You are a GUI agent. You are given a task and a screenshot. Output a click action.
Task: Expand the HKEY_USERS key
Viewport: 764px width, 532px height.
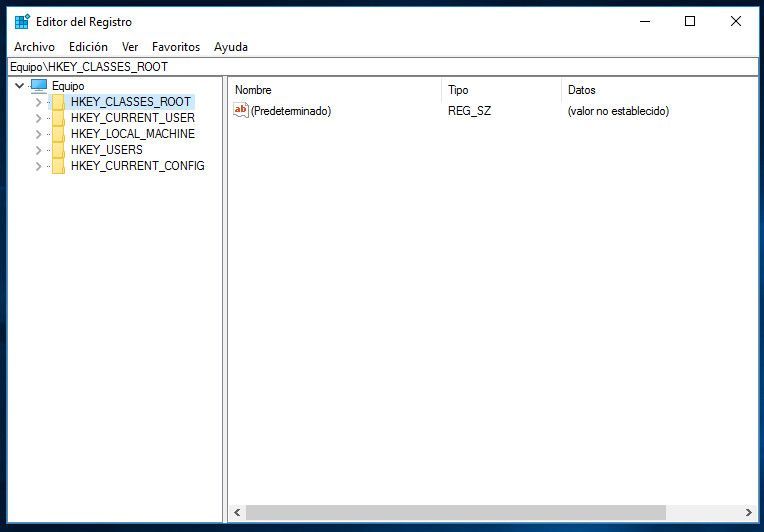coord(38,150)
